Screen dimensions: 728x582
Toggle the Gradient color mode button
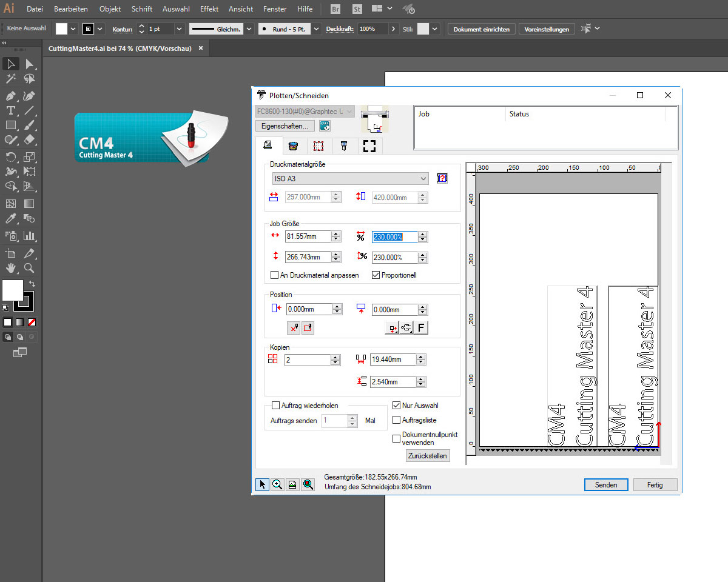tap(19, 322)
